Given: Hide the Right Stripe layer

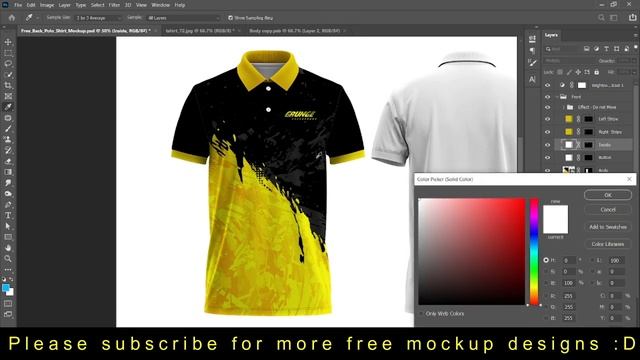Looking at the screenshot, I should (x=548, y=132).
